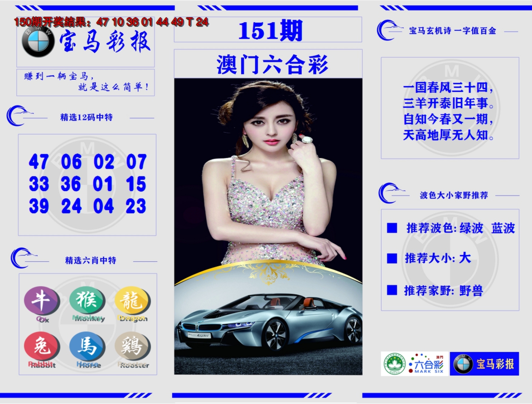Click the 蓝波 recommended color
This screenshot has width=532, height=404.
[x=503, y=228]
